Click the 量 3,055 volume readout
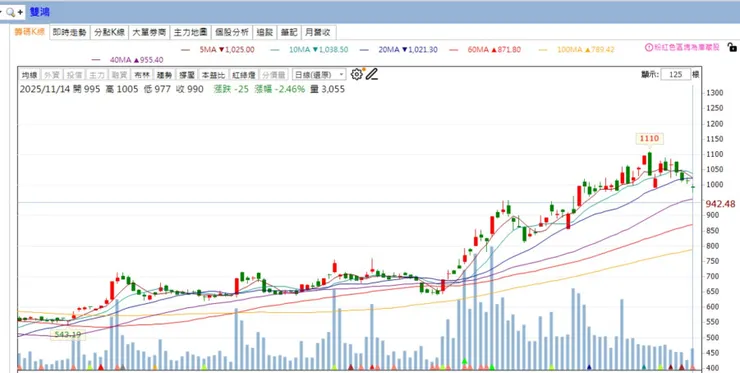740x373 pixels. [328, 89]
